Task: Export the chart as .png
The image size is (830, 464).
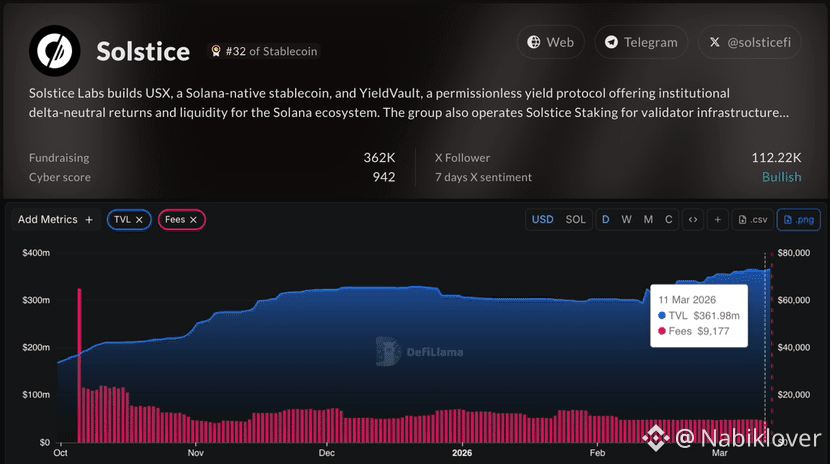Action: [x=799, y=220]
